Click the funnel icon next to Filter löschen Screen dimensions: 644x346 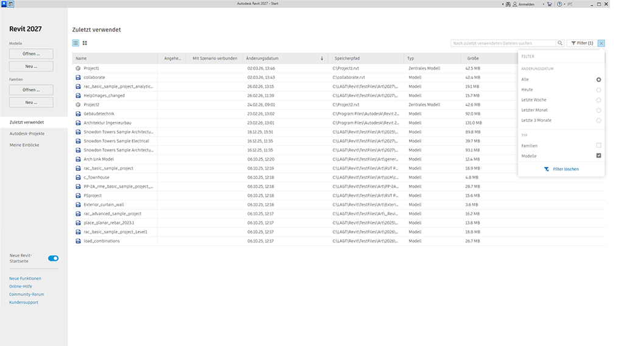tap(546, 169)
